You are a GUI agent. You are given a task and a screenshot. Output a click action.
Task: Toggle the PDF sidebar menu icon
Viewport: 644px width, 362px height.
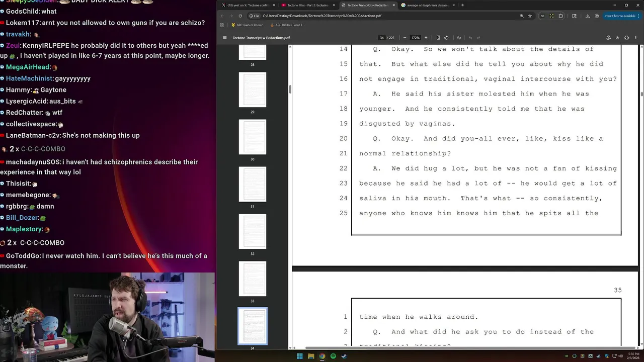pos(224,38)
